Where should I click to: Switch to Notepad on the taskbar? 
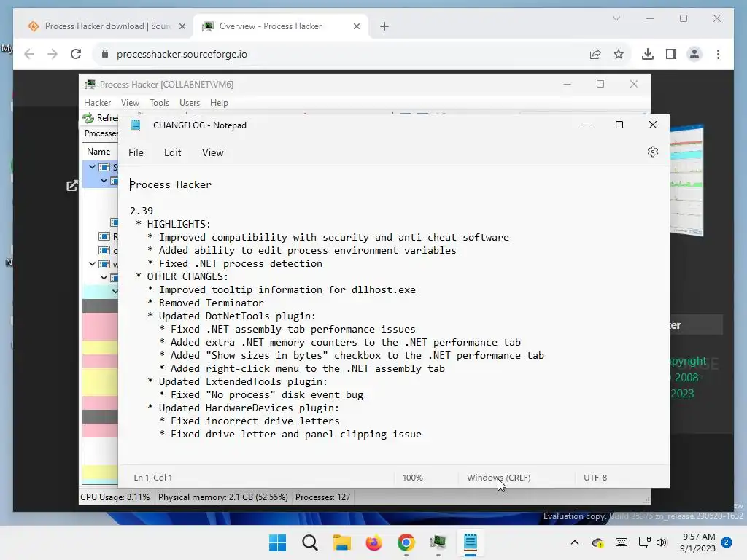point(471,542)
